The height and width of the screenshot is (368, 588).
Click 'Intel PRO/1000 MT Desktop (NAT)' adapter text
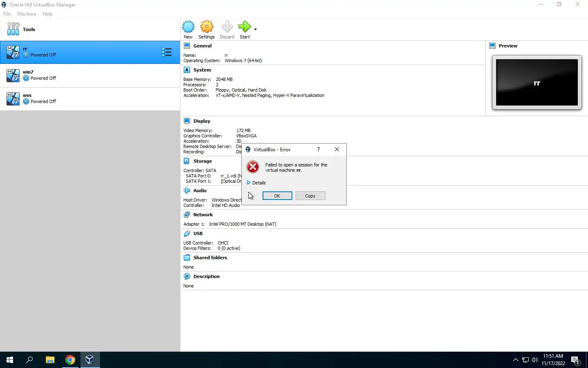[x=243, y=224]
